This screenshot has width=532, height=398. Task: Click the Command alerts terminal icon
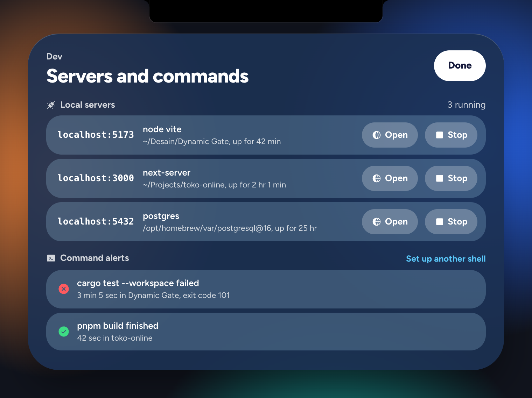point(51,258)
